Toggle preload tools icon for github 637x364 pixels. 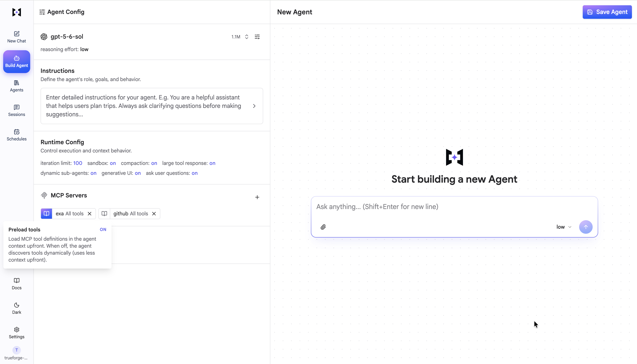click(104, 213)
